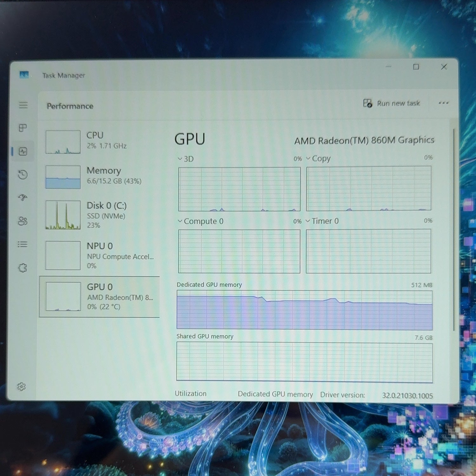Click the Memory usage thumbnail graph

coord(63,177)
